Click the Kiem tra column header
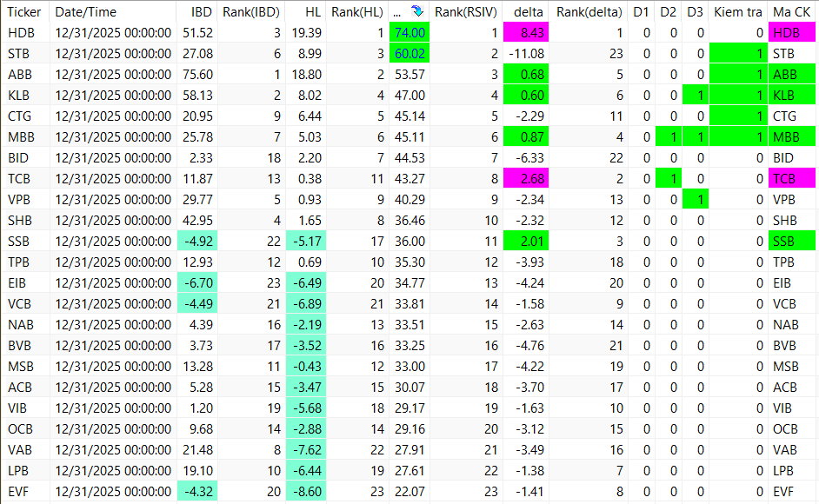The image size is (819, 504). pyautogui.click(x=738, y=11)
